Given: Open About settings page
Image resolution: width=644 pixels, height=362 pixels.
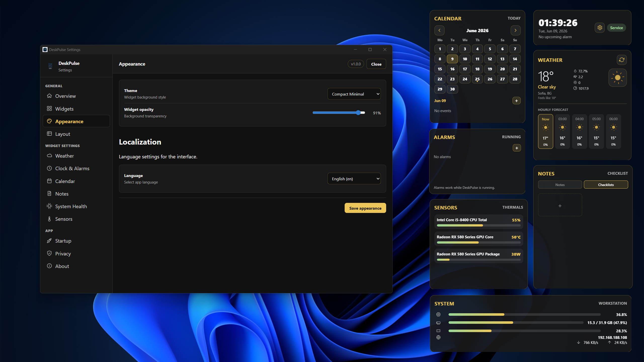Looking at the screenshot, I should tap(76, 266).
